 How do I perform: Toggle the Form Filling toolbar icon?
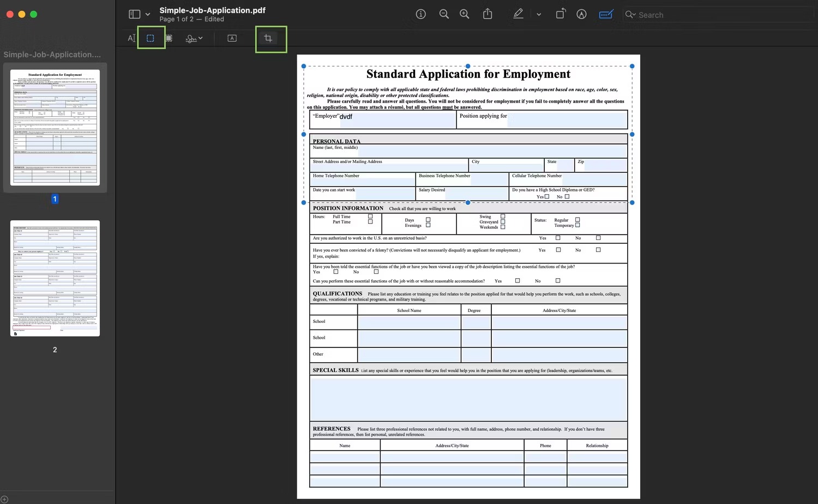point(606,14)
